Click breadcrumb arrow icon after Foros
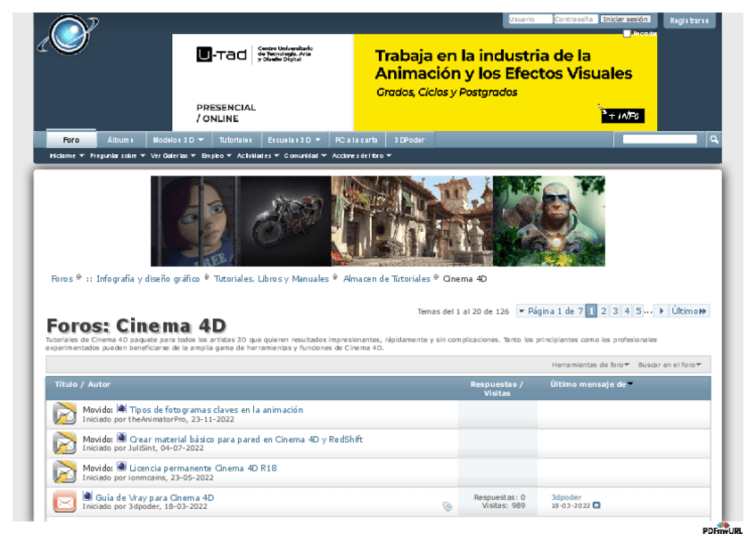This screenshot has height=534, width=756. [78, 277]
